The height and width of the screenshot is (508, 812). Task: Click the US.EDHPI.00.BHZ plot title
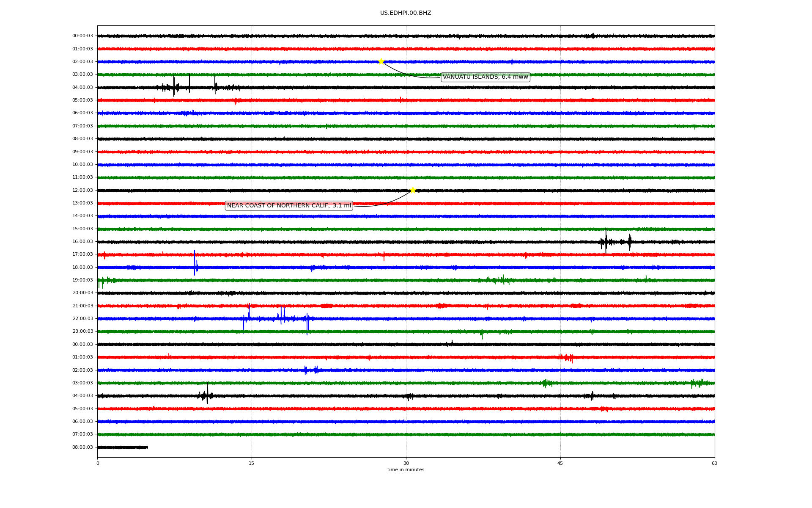405,13
